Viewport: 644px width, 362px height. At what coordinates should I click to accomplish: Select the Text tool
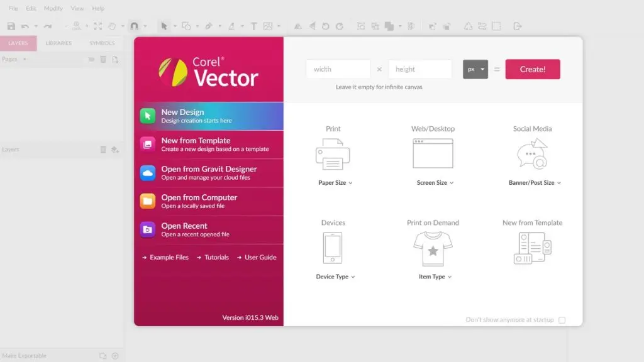point(253,26)
